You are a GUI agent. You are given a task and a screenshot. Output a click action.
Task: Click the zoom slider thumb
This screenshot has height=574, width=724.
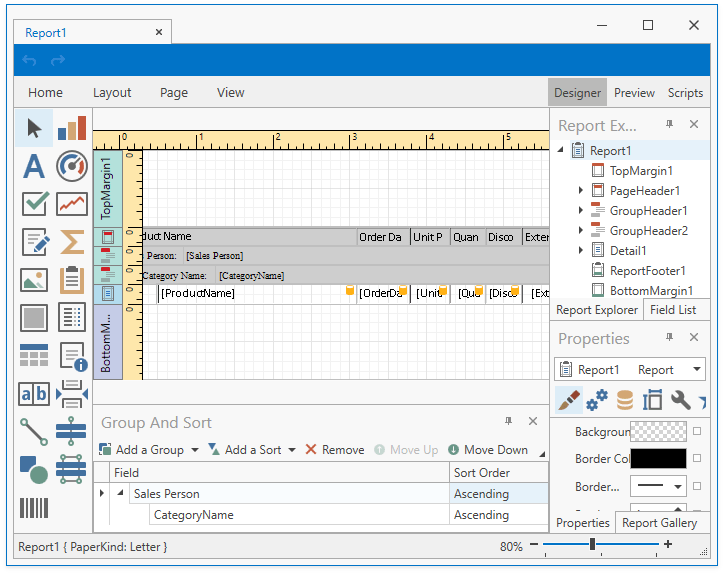tap(592, 544)
